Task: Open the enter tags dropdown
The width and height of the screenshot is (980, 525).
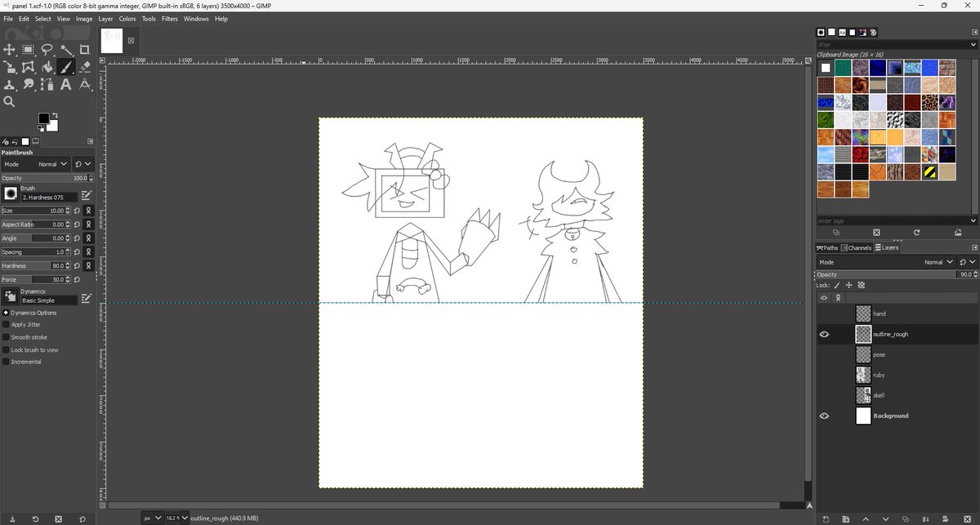Action: (972, 220)
